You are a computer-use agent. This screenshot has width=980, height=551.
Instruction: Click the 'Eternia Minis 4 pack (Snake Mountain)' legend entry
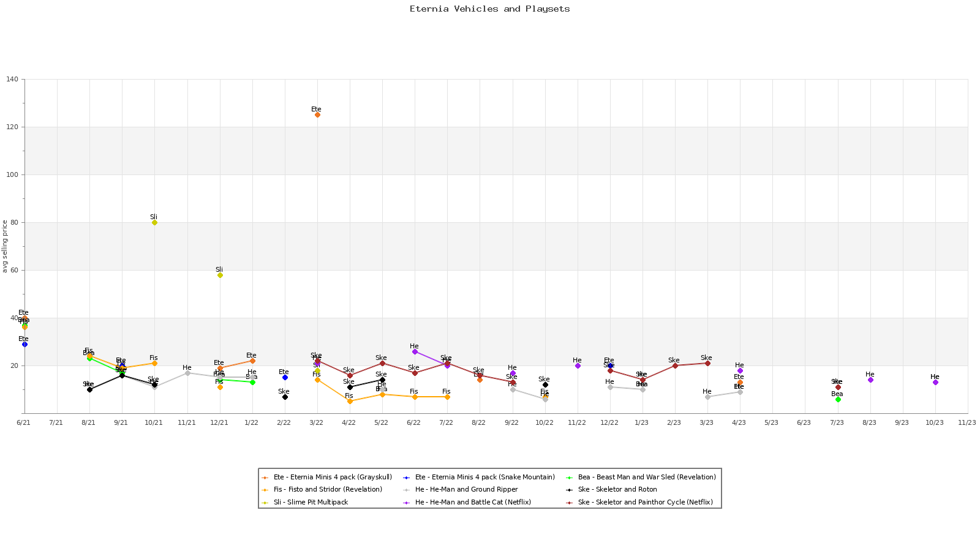pos(479,477)
